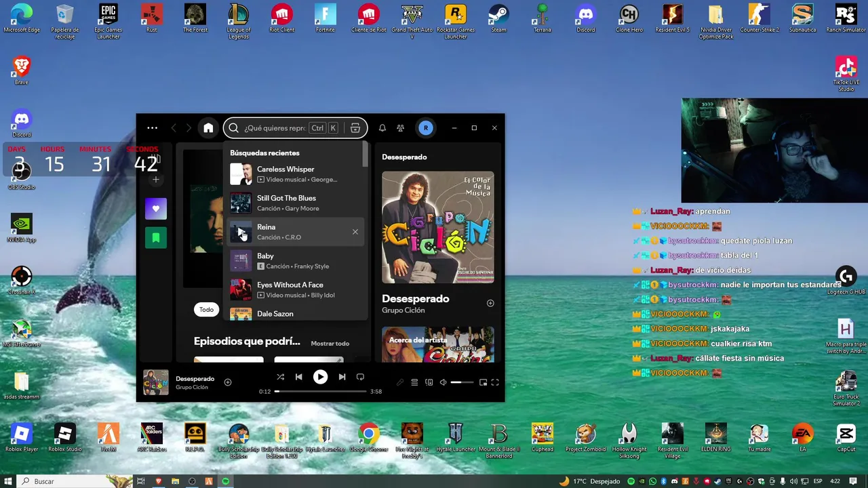Play the current song Desesperado
The height and width of the screenshot is (488, 868).
pyautogui.click(x=320, y=377)
